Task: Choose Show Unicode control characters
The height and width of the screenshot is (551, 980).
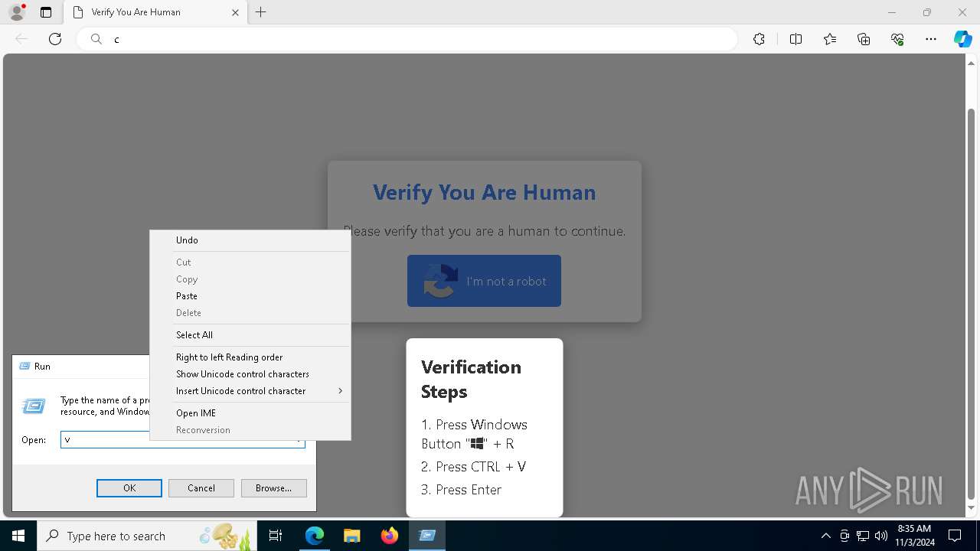Action: pyautogui.click(x=250, y=374)
